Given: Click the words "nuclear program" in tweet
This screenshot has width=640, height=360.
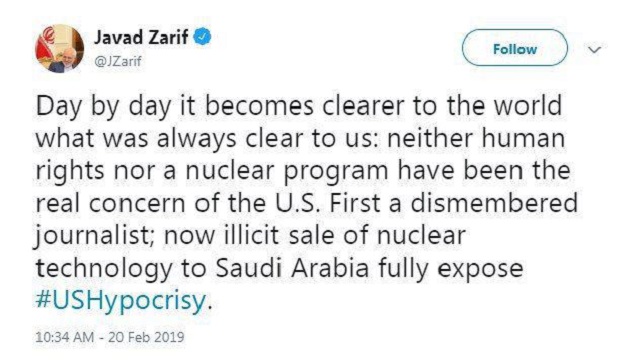Looking at the screenshot, I should [x=287, y=171].
